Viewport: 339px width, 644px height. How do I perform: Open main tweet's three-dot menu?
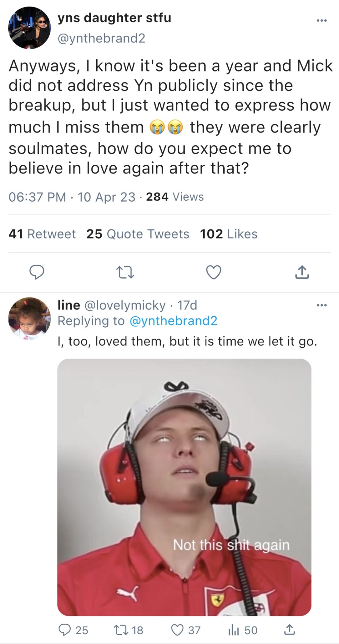click(x=321, y=21)
